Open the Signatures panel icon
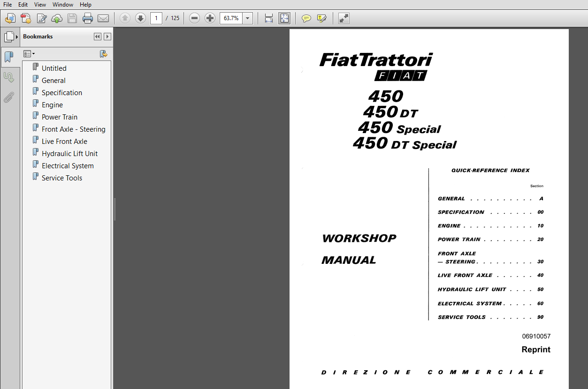Image resolution: width=588 pixels, height=389 pixels. click(x=8, y=77)
